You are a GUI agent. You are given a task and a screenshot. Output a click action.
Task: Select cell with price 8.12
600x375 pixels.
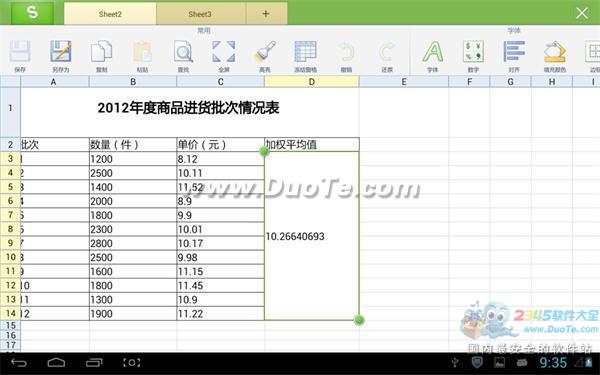pyautogui.click(x=221, y=159)
